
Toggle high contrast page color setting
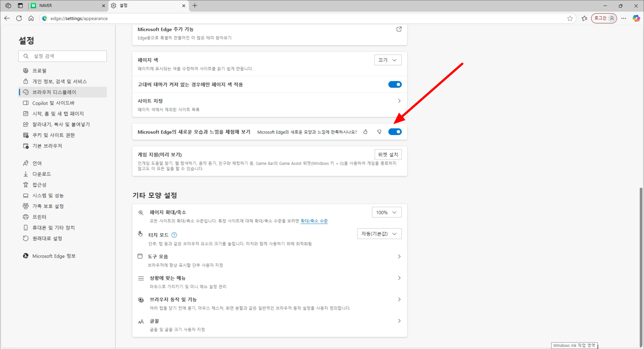395,85
